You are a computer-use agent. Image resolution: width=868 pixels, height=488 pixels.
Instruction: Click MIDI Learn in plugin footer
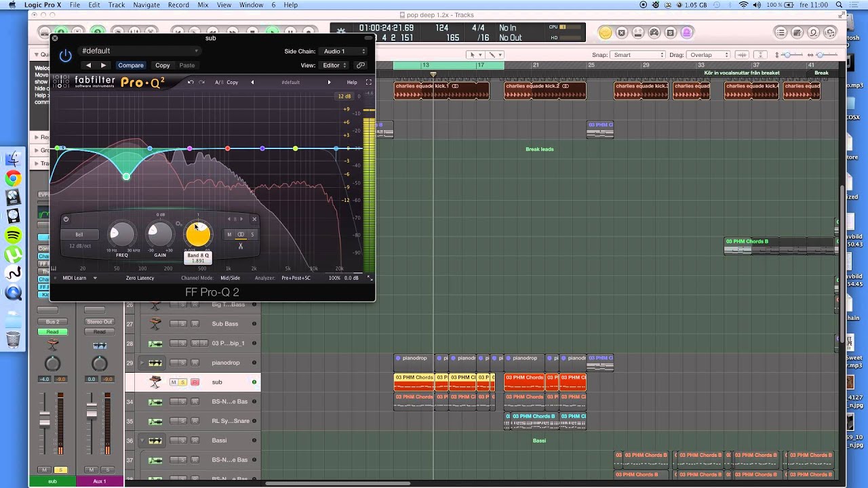(75, 278)
